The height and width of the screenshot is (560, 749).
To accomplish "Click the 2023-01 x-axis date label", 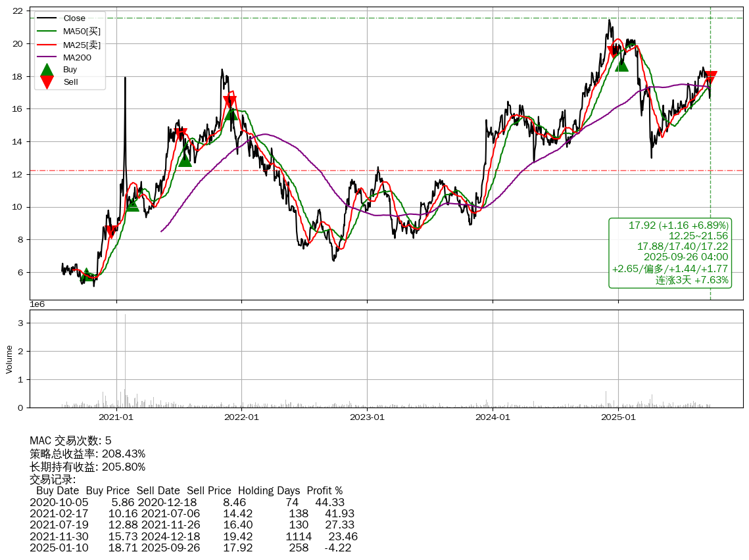I will click(367, 417).
